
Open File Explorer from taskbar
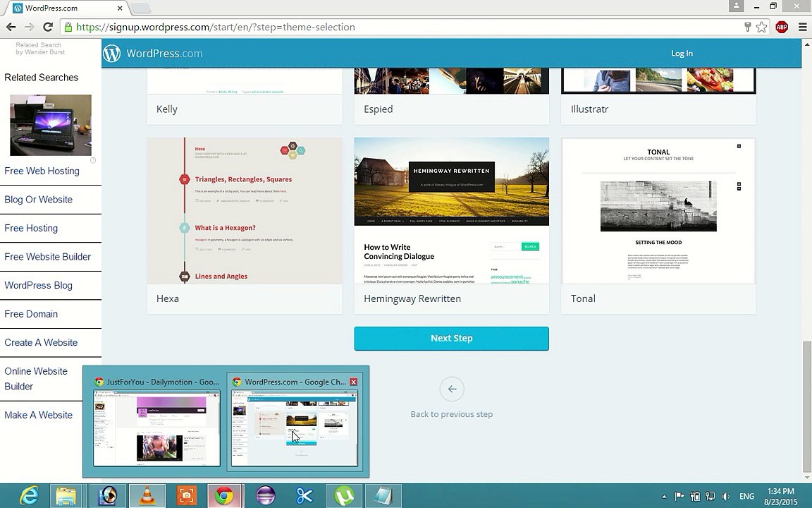click(66, 495)
